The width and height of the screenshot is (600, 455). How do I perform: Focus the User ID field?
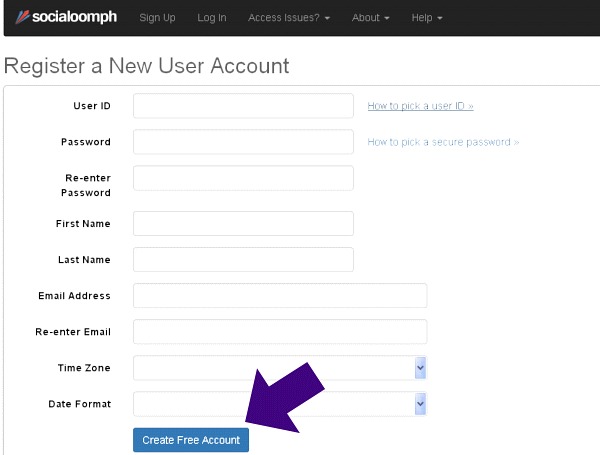(x=243, y=106)
